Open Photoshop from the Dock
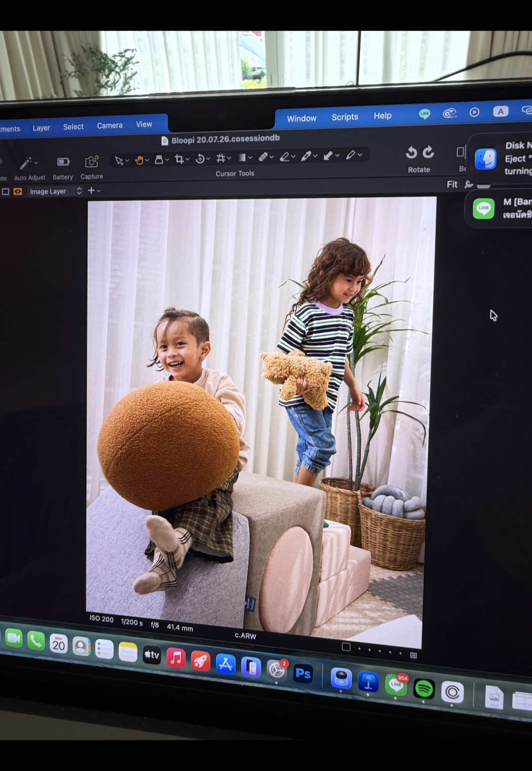Viewport: 532px width, 771px height. click(x=303, y=674)
